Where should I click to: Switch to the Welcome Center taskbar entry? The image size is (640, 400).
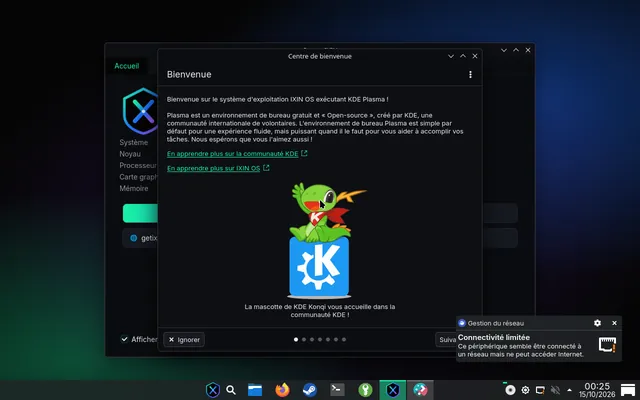(420, 390)
